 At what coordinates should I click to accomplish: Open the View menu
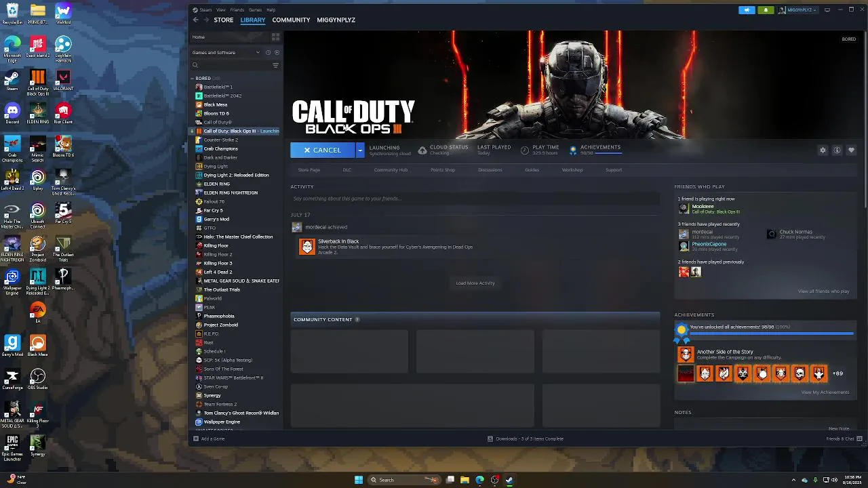221,10
